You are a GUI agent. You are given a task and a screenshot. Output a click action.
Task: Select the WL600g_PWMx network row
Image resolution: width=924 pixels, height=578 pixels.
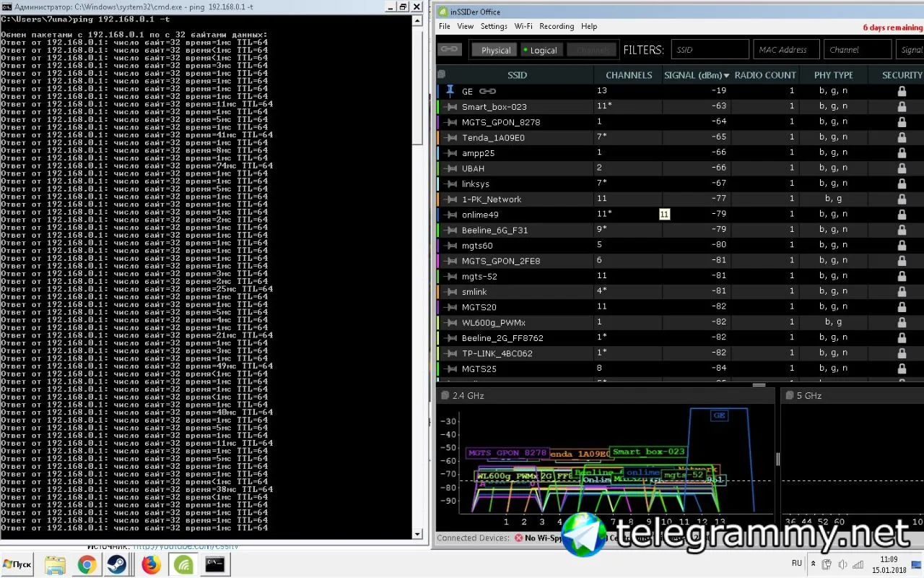click(680, 323)
